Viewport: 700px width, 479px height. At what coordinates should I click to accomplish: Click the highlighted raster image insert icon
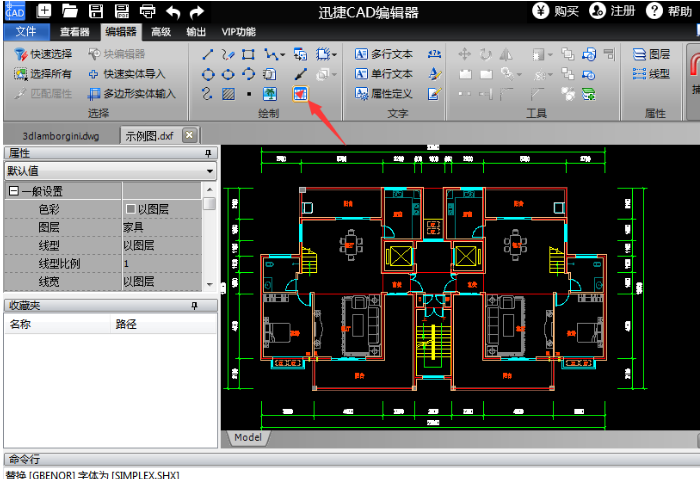point(299,93)
